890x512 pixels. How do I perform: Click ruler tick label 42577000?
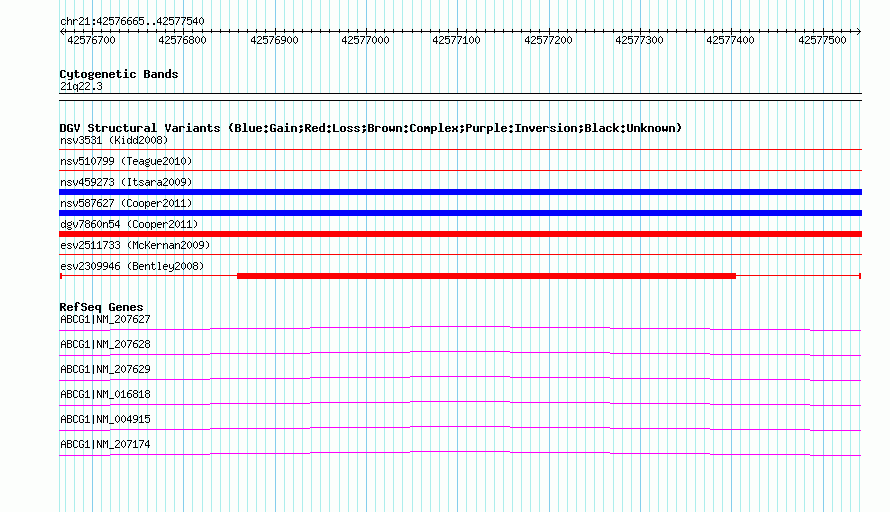tap(365, 40)
